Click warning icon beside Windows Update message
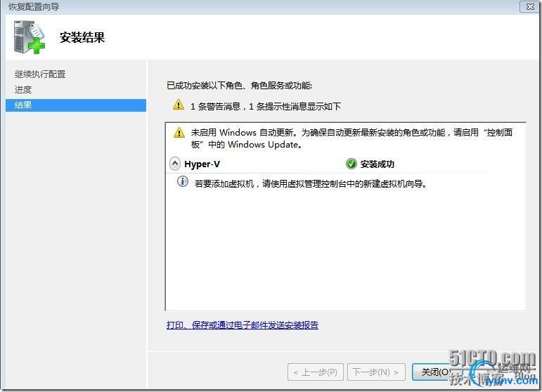 pos(179,133)
